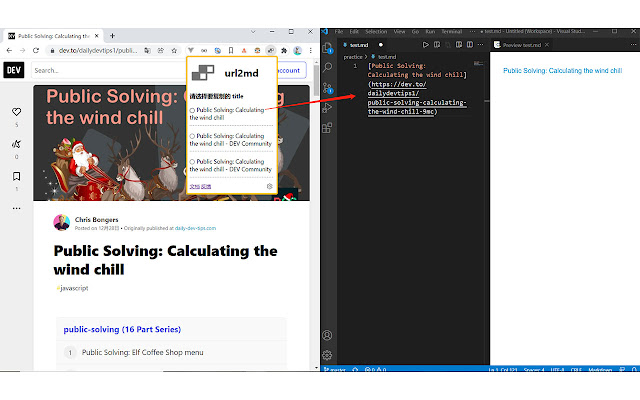
Task: Open the three-dot more options under reactions
Action: click(16, 208)
